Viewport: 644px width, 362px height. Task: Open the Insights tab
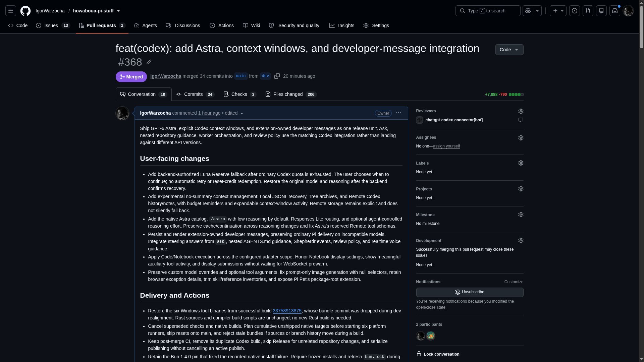[x=342, y=25]
